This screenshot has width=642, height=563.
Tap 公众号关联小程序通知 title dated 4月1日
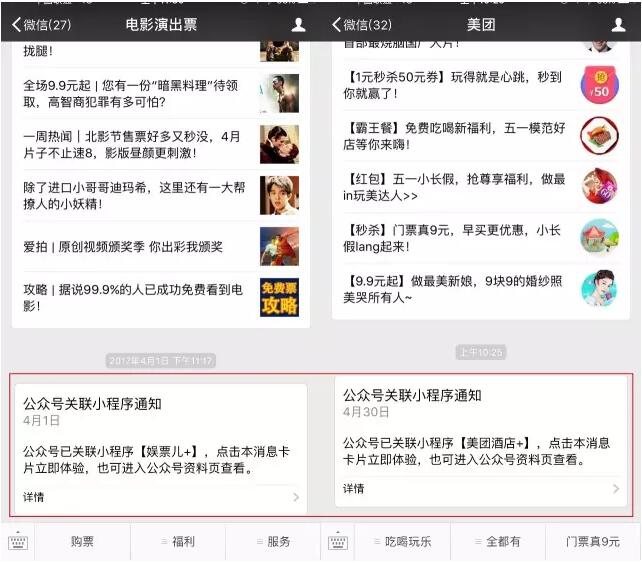tap(93, 404)
